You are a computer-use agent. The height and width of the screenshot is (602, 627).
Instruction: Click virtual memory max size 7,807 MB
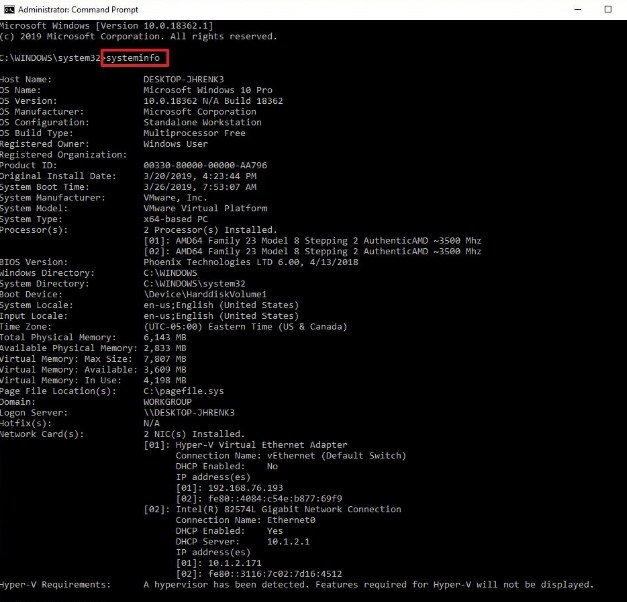pyautogui.click(x=165, y=359)
